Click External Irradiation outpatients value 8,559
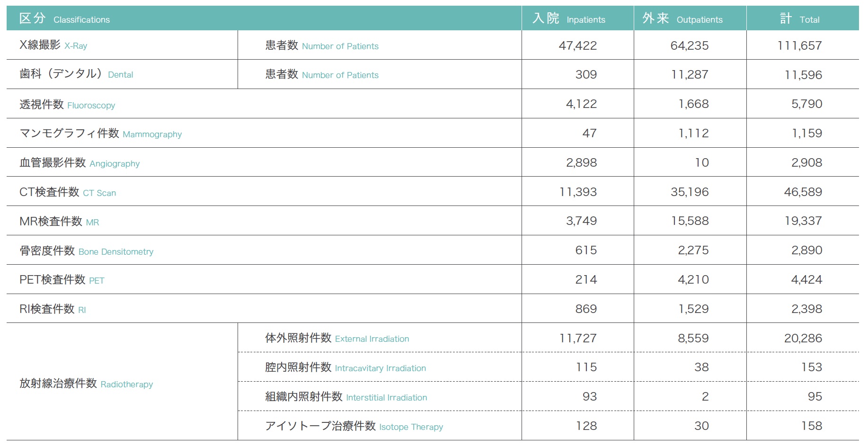Screen dimensions: 868x447 coord(693,339)
